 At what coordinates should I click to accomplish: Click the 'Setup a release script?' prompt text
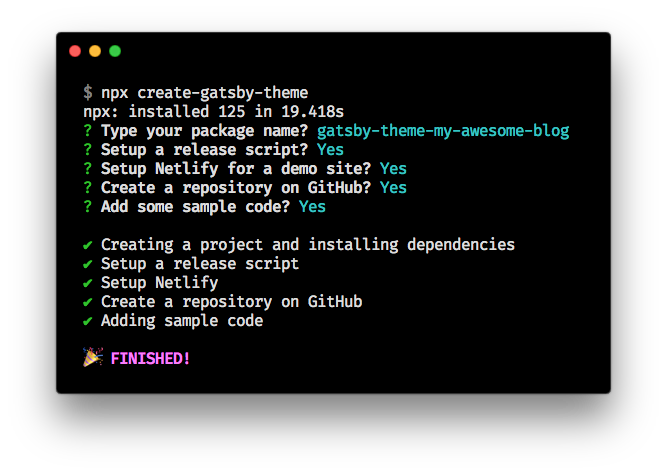204,150
